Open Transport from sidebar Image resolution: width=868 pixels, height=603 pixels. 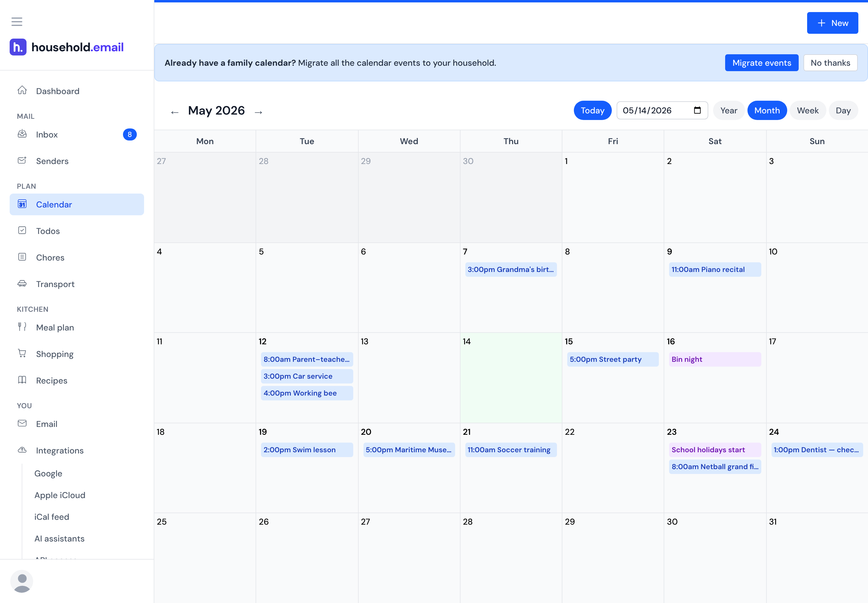point(77,284)
